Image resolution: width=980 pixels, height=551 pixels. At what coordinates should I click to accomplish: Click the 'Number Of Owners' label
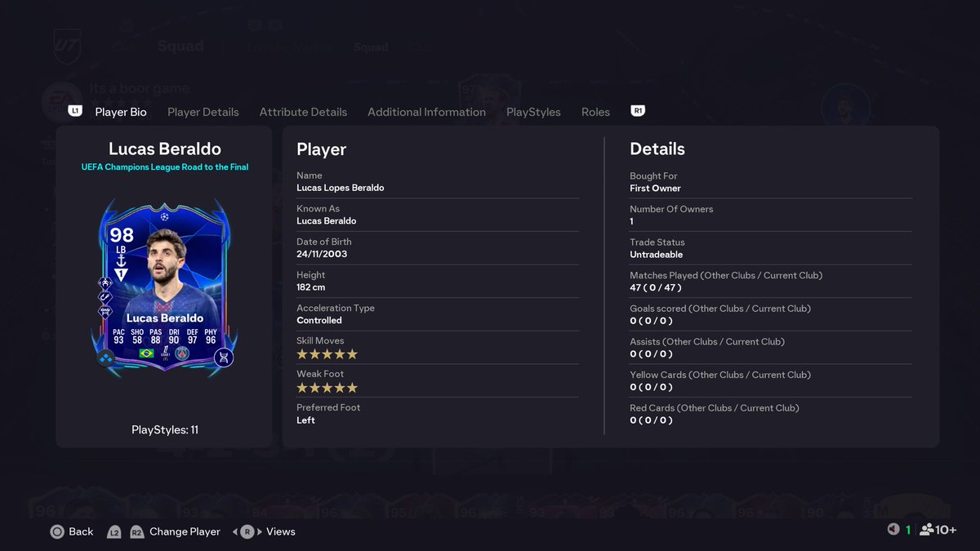click(x=671, y=209)
